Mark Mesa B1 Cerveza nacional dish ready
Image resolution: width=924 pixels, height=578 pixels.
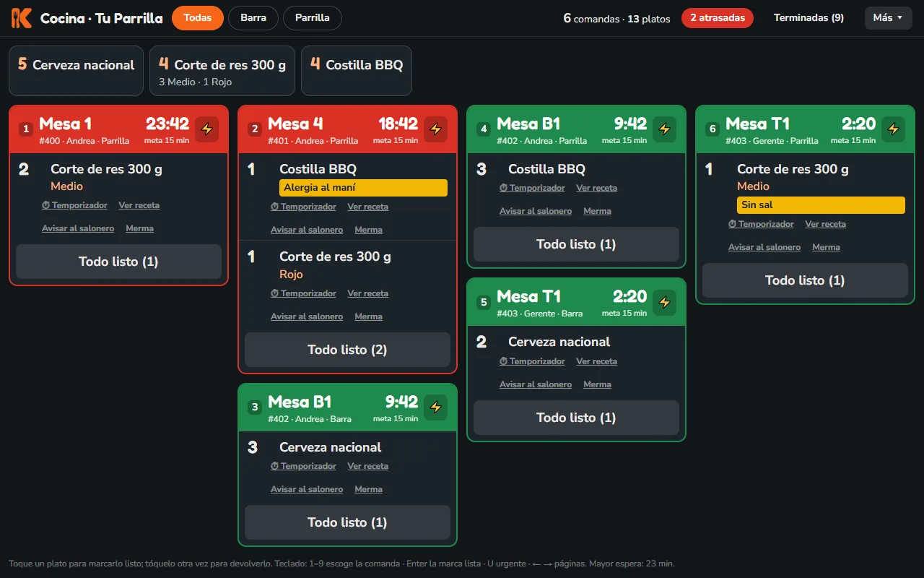347,447
